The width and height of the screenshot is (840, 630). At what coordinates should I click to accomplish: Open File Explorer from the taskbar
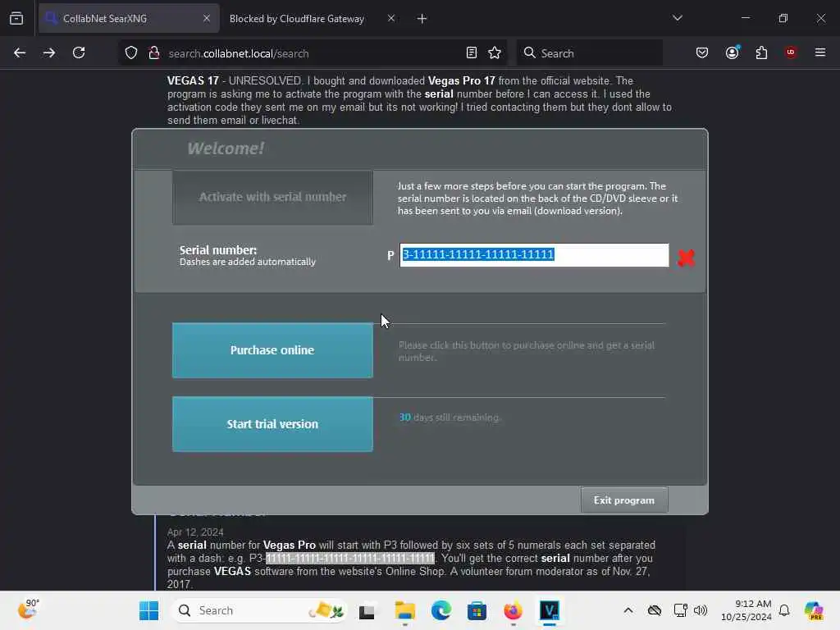coord(405,610)
